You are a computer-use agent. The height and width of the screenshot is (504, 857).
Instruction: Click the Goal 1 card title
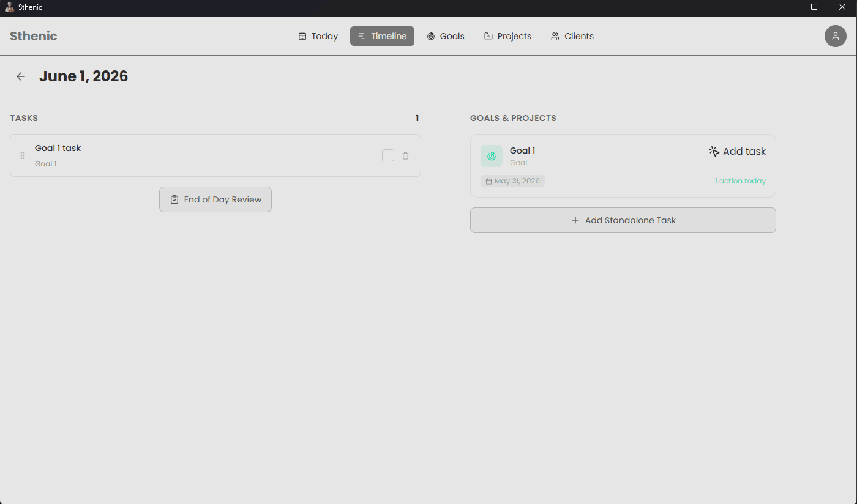click(522, 150)
